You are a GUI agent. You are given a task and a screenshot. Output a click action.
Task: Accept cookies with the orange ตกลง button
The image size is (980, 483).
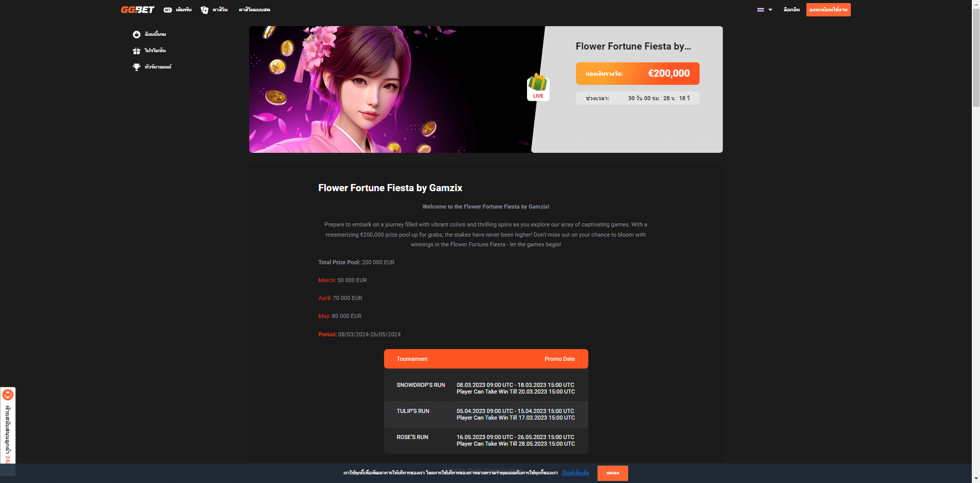(612, 473)
